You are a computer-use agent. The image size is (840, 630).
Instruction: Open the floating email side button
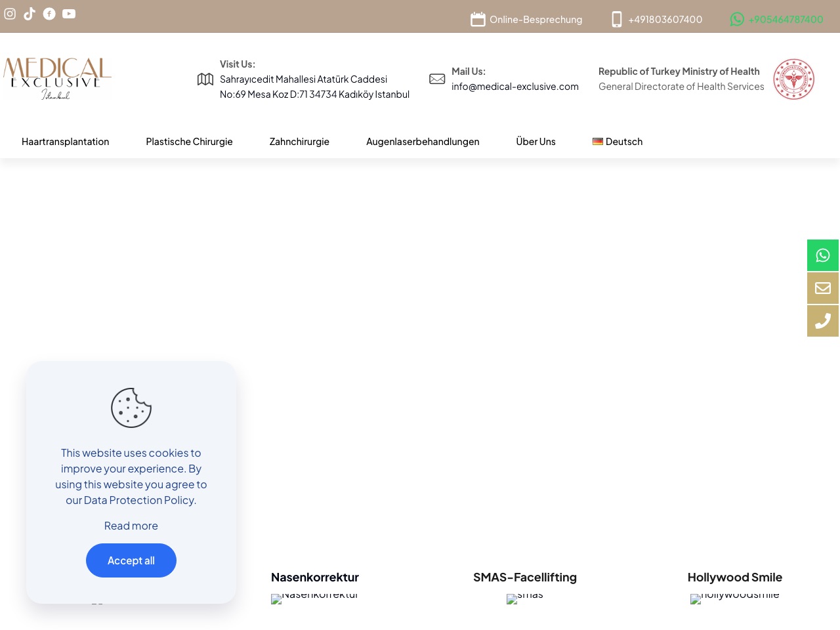point(823,288)
